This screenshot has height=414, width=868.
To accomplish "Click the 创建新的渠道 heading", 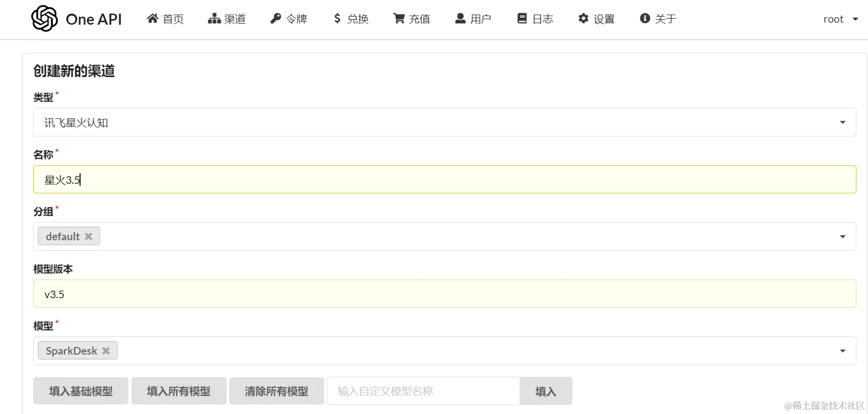I will point(74,71).
